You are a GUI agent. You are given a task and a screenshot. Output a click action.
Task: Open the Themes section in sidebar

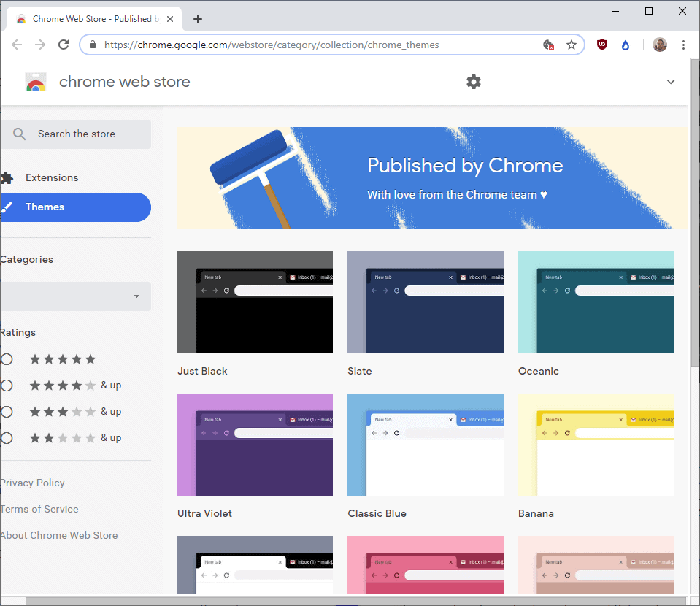tap(45, 207)
